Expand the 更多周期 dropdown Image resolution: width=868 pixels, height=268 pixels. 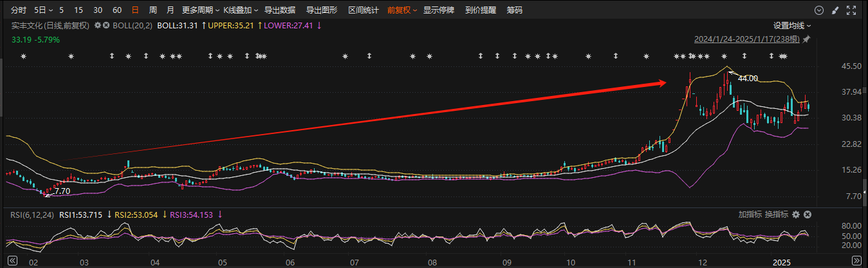pyautogui.click(x=200, y=10)
